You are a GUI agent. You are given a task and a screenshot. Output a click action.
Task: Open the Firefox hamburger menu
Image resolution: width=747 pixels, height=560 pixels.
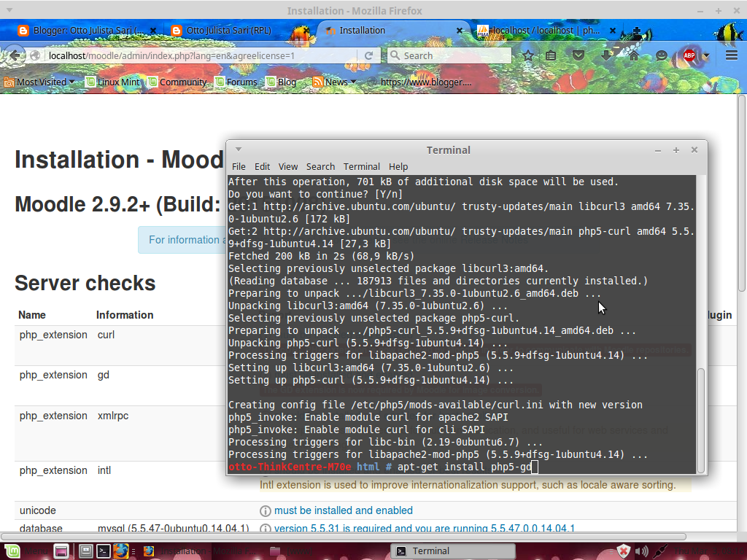(x=732, y=55)
